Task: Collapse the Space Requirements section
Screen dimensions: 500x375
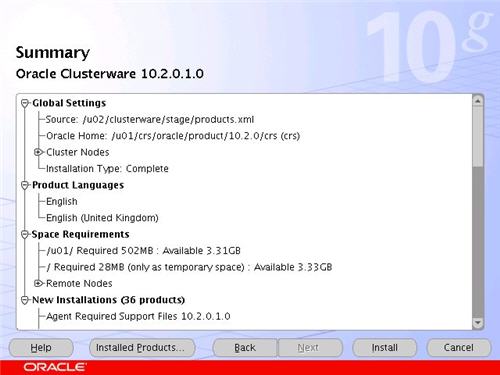Action: pyautogui.click(x=25, y=234)
